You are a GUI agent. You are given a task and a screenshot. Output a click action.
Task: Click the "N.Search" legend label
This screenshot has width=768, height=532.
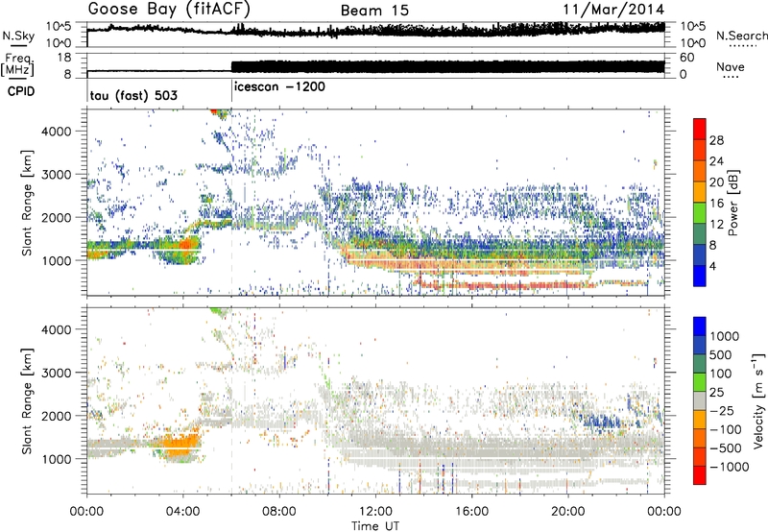[742, 36]
